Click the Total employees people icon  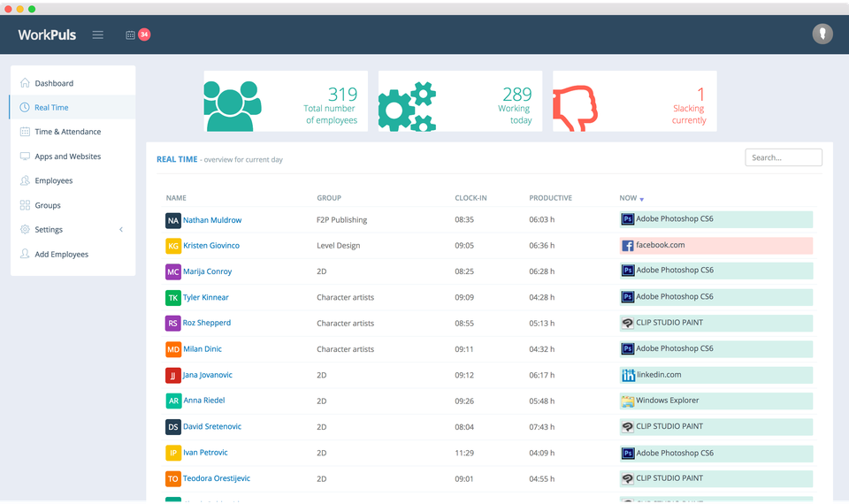point(233,104)
